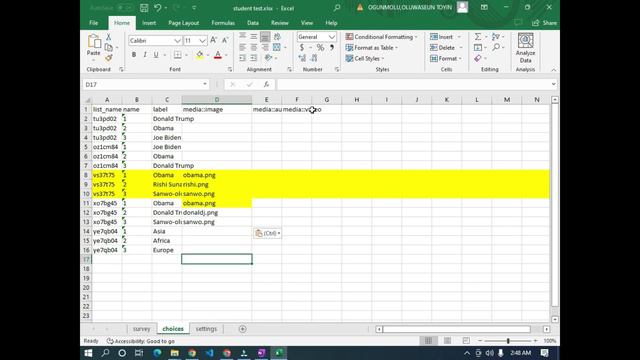The height and width of the screenshot is (360, 640).
Task: Undo the last action
Action: pos(158,8)
